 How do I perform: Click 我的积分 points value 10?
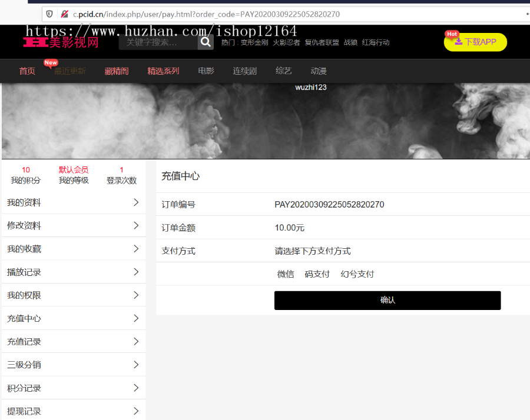pos(26,170)
